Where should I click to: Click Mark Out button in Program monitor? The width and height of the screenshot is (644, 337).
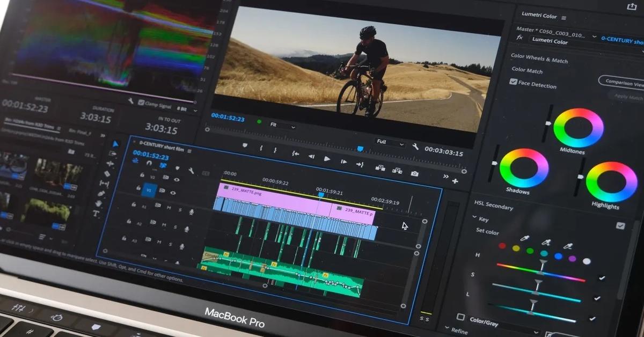click(x=275, y=150)
